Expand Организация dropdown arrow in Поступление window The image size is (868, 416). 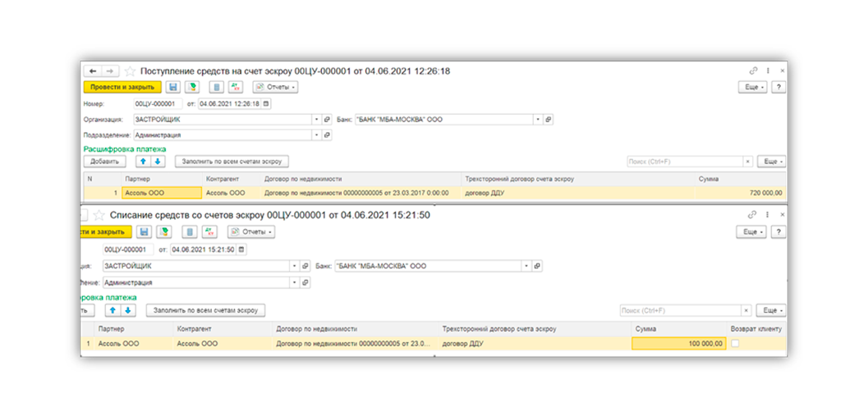tap(317, 120)
